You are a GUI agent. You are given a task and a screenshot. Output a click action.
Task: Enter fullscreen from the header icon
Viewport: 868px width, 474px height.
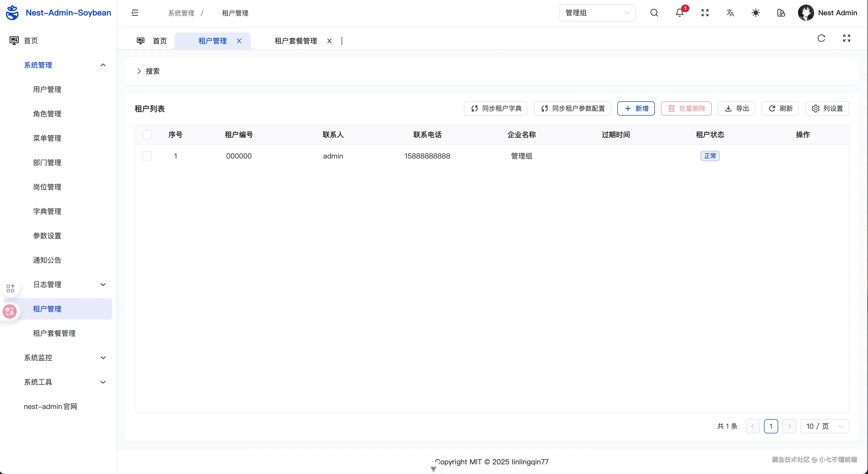pos(705,13)
